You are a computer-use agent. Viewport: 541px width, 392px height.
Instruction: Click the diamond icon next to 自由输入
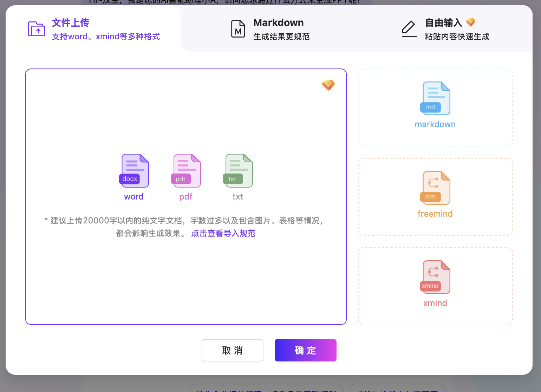[x=470, y=22]
